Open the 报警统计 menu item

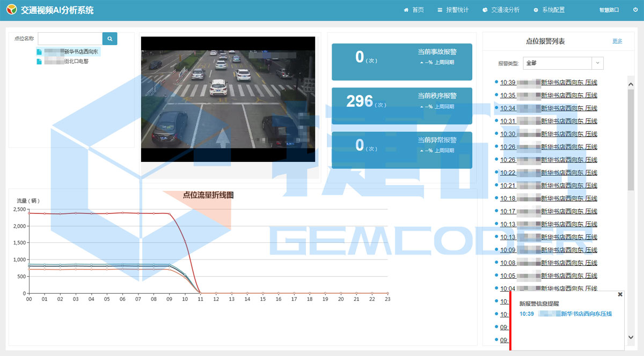457,10
